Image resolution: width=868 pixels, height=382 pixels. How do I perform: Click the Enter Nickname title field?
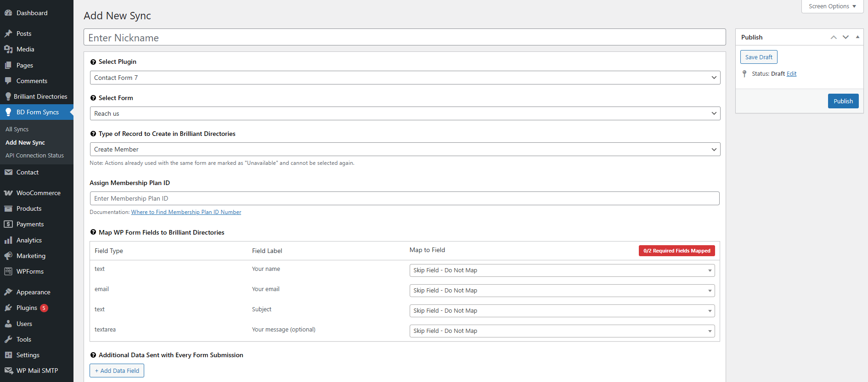click(x=404, y=38)
